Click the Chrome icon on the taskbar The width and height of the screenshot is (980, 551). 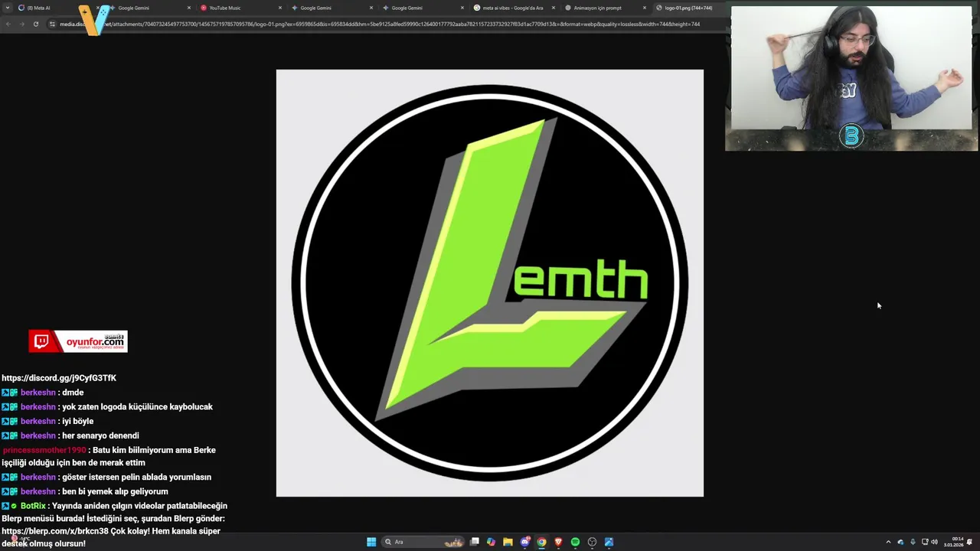click(x=541, y=542)
